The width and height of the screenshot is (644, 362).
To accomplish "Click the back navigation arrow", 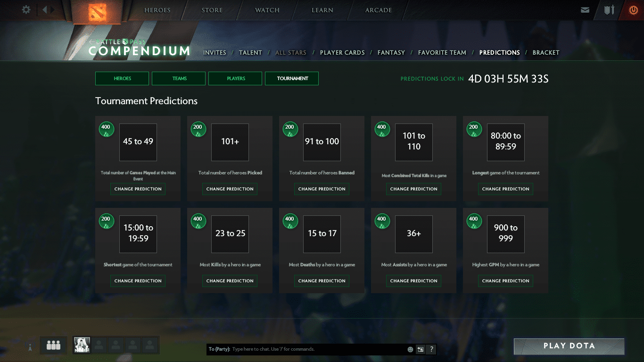I will 44,9.
